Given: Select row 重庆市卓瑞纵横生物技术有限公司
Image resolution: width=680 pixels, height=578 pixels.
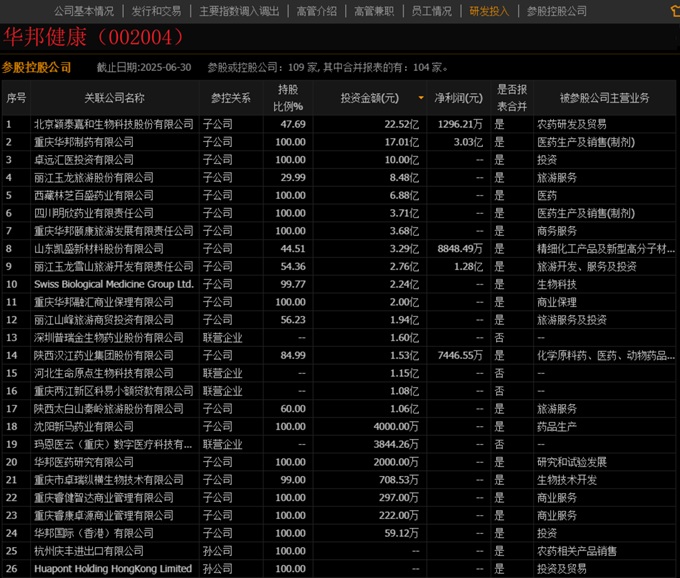Looking at the screenshot, I should tap(339, 480).
